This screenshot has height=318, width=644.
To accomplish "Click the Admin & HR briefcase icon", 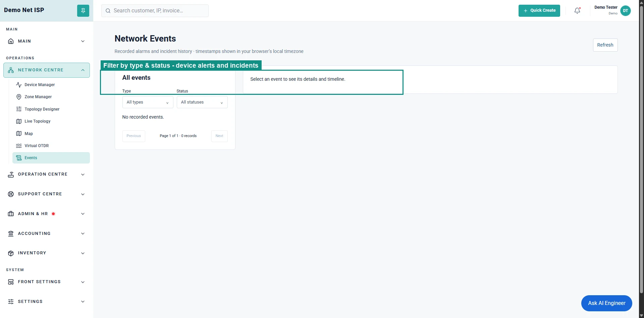I will point(11,214).
